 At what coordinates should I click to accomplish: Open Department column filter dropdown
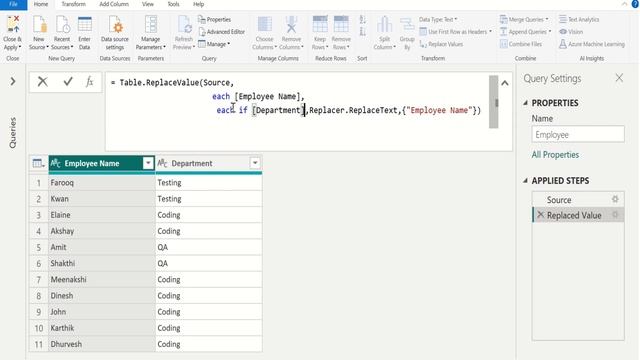point(255,163)
